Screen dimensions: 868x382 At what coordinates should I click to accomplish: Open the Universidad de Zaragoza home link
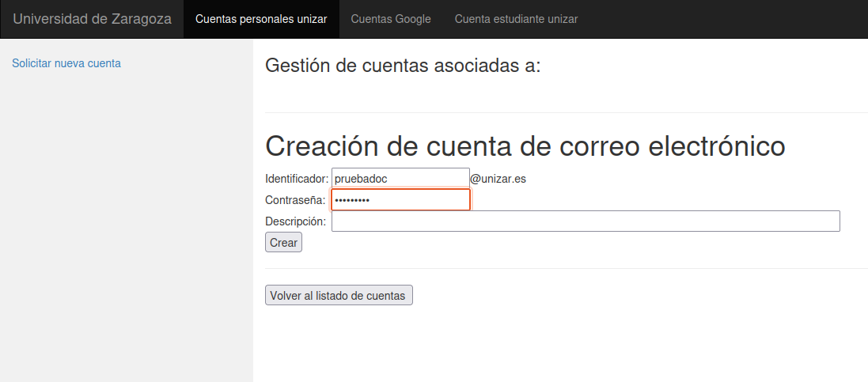92,19
